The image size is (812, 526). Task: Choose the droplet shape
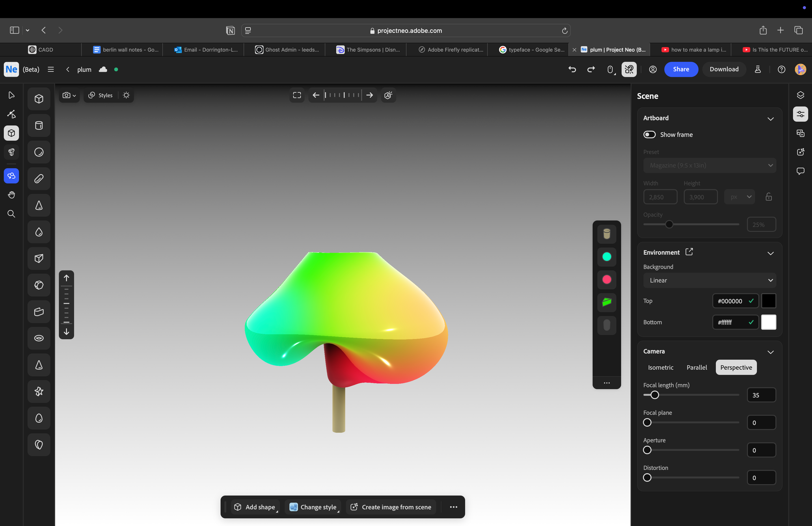pos(39,232)
